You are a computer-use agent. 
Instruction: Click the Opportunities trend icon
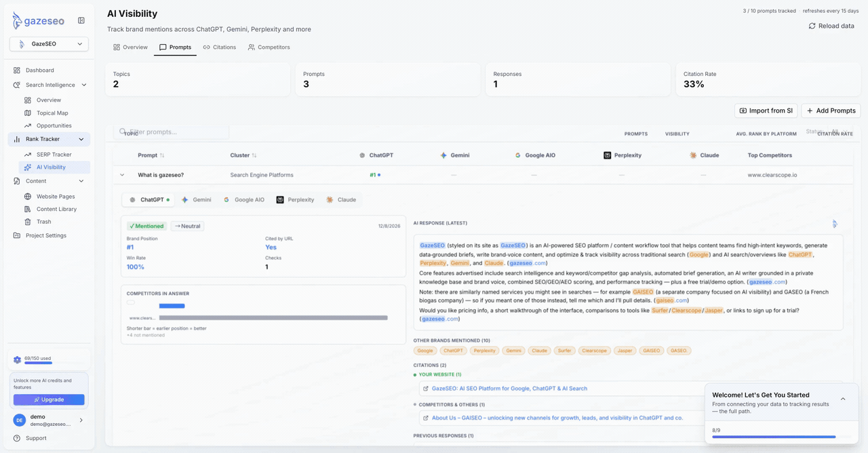(x=28, y=126)
